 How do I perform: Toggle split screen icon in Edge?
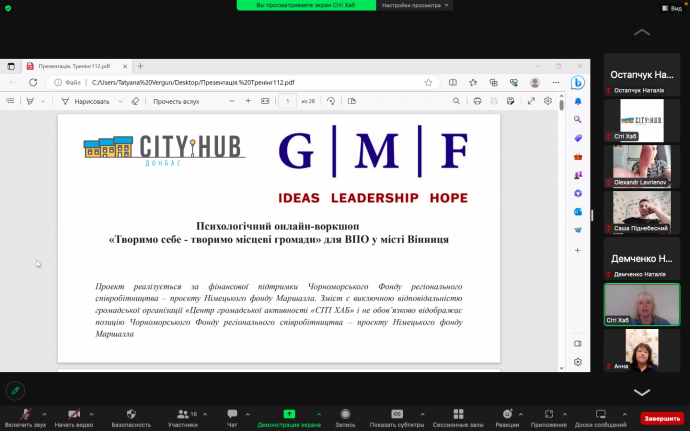click(x=452, y=82)
